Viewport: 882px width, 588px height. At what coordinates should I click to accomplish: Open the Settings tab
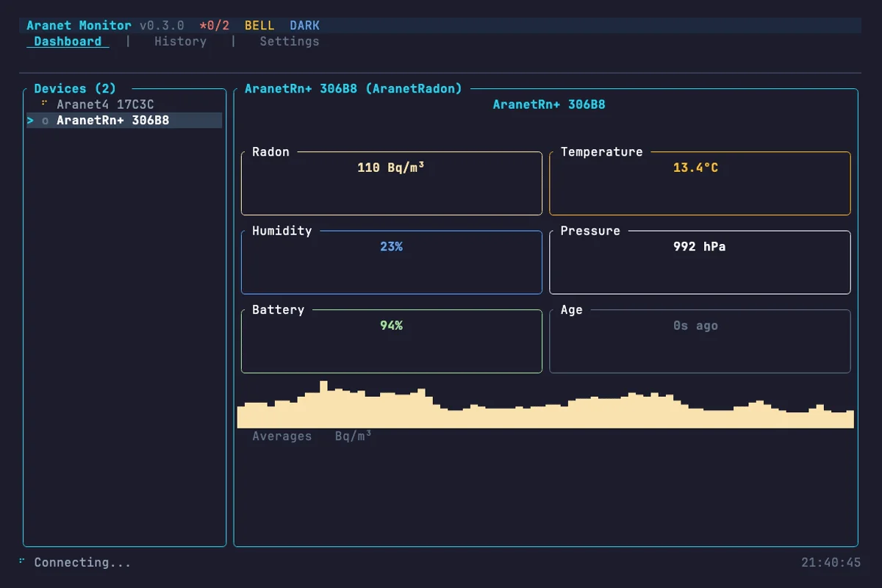tap(289, 41)
